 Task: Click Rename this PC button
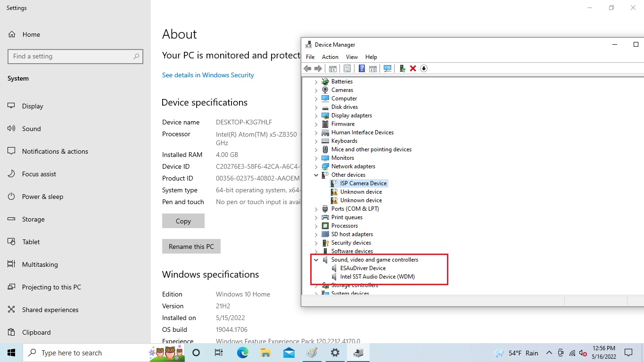191,247
